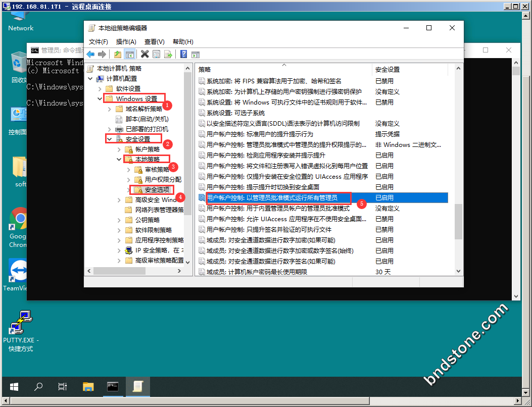Open the 操作(A) menu
The width and height of the screenshot is (532, 407).
(126, 42)
